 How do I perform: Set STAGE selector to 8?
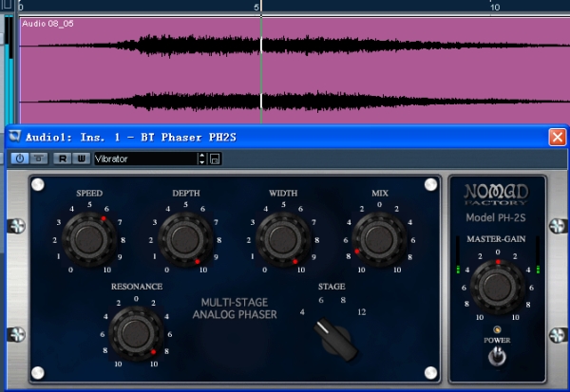pos(343,300)
